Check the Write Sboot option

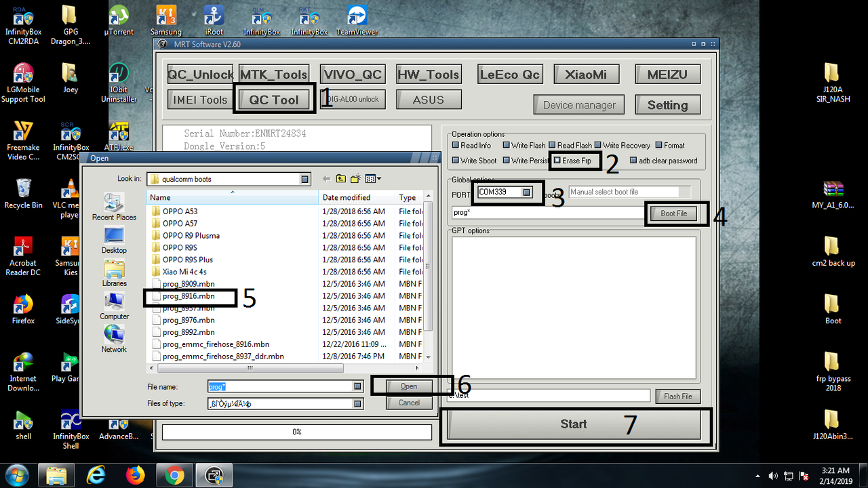coord(456,161)
